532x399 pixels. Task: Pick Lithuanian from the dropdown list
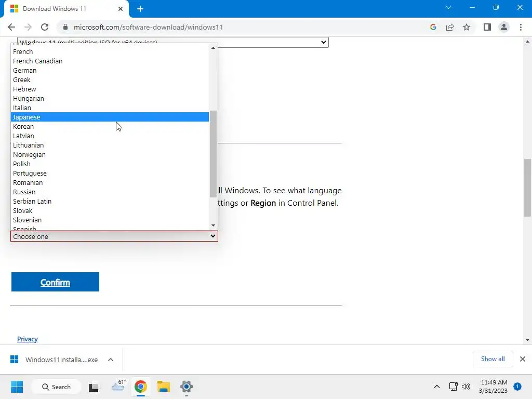[x=110, y=145]
